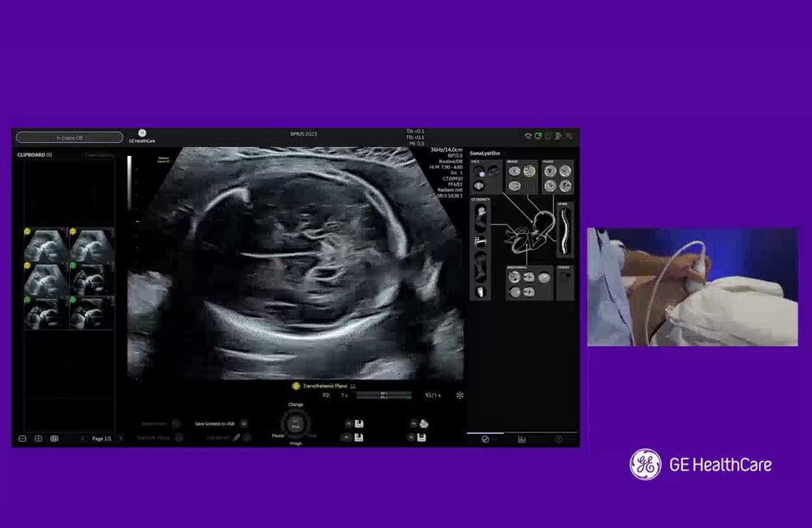Select the bottom Extremity foot thumbnail
Image resolution: width=812 pixels, height=528 pixels.
[481, 292]
